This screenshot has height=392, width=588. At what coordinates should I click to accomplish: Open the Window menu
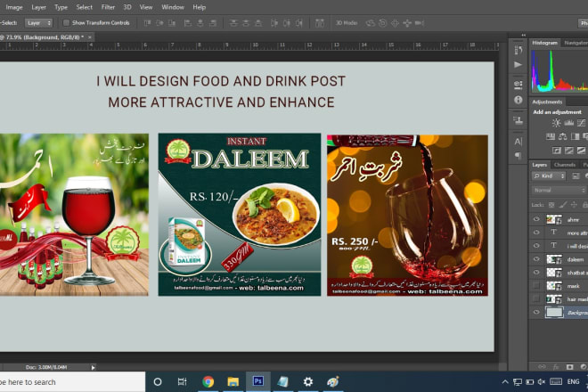click(173, 7)
